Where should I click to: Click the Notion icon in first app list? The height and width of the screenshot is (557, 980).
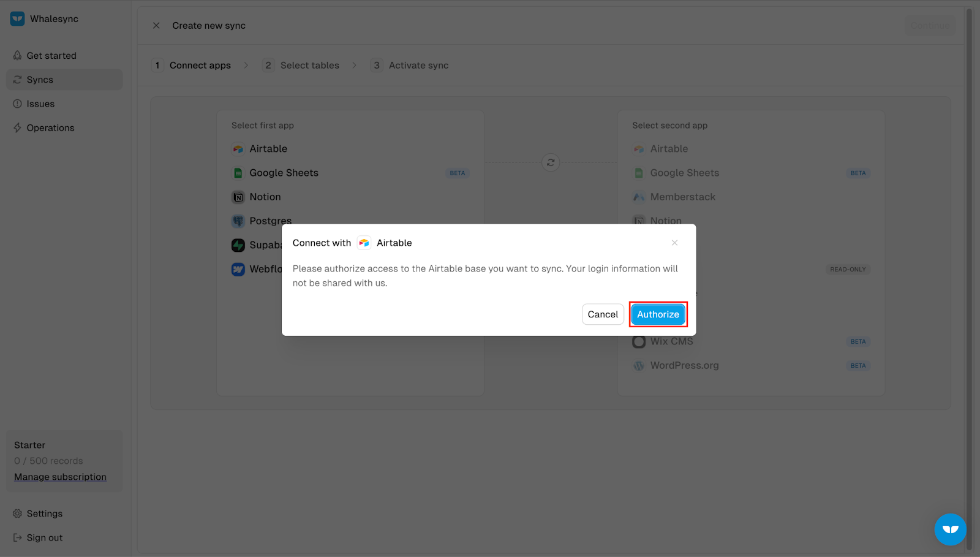coord(238,197)
